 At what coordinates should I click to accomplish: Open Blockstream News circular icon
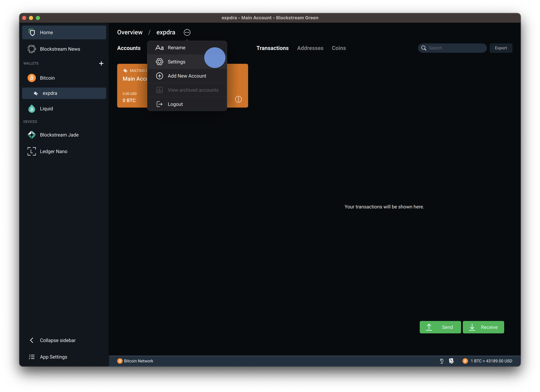[32, 49]
